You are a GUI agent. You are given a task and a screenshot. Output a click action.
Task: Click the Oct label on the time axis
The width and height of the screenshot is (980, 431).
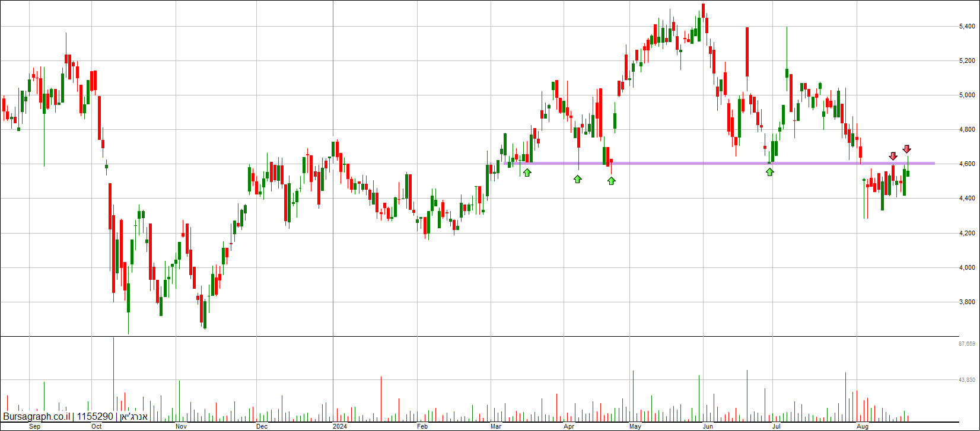click(97, 426)
